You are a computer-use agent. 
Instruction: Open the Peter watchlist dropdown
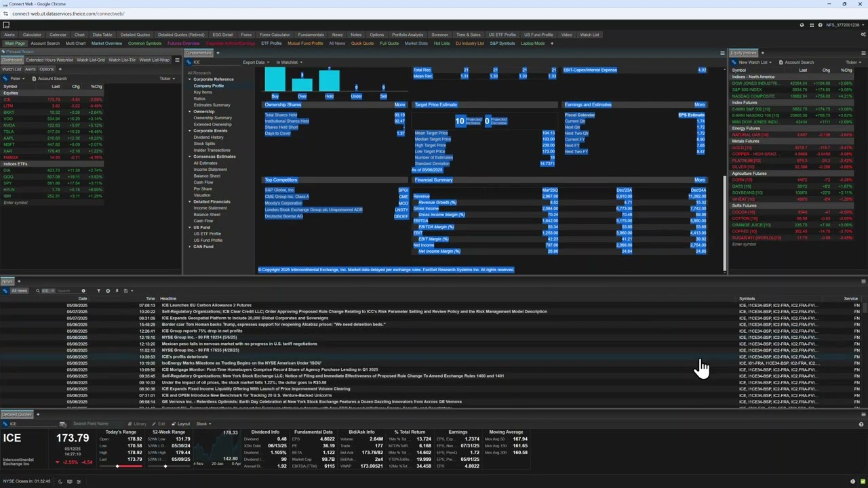[x=18, y=79]
